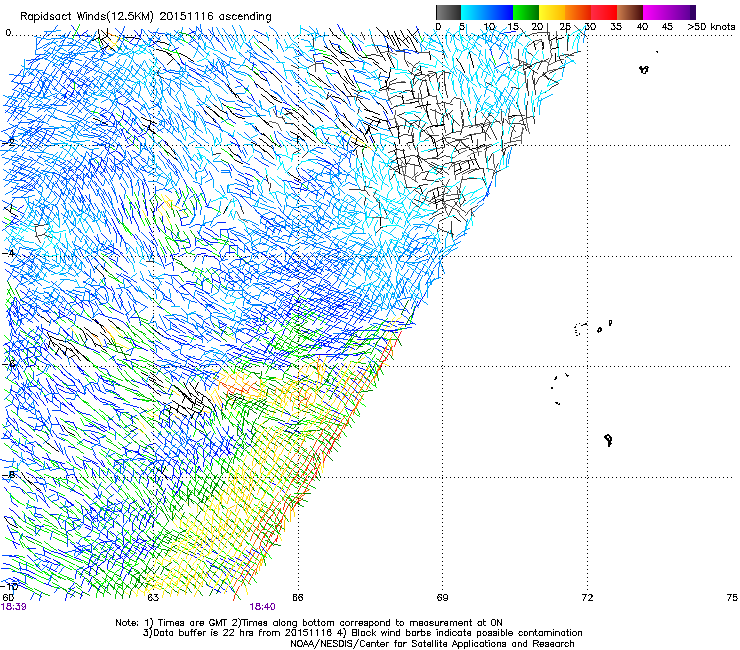
Task: Click the 'Rapidscat Winds(12.5KM) 20151116 ascending' title
Action: (x=146, y=17)
